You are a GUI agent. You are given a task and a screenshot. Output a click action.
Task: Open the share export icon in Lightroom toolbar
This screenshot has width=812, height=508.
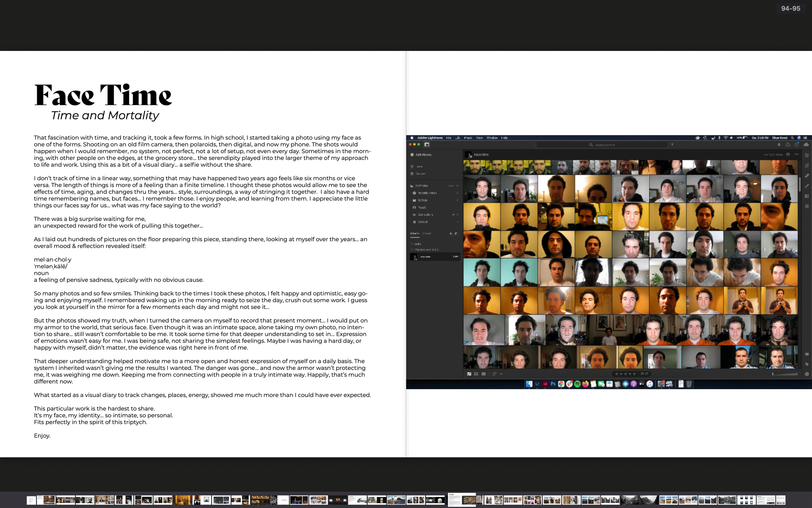[787, 145]
